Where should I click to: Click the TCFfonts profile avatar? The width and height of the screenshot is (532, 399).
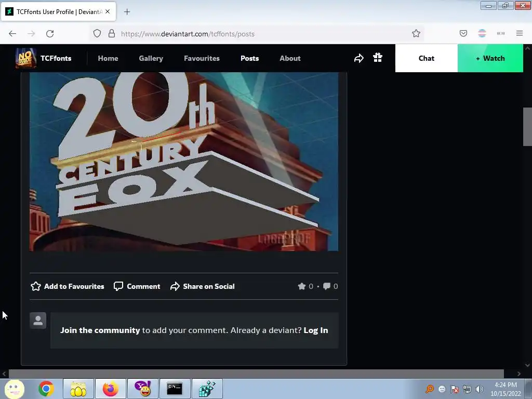point(26,58)
